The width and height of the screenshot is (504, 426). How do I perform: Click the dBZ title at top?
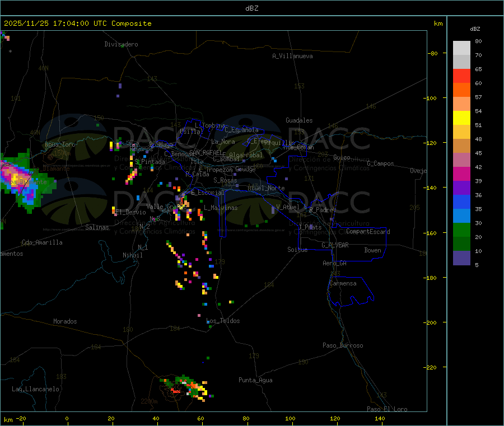(x=251, y=8)
